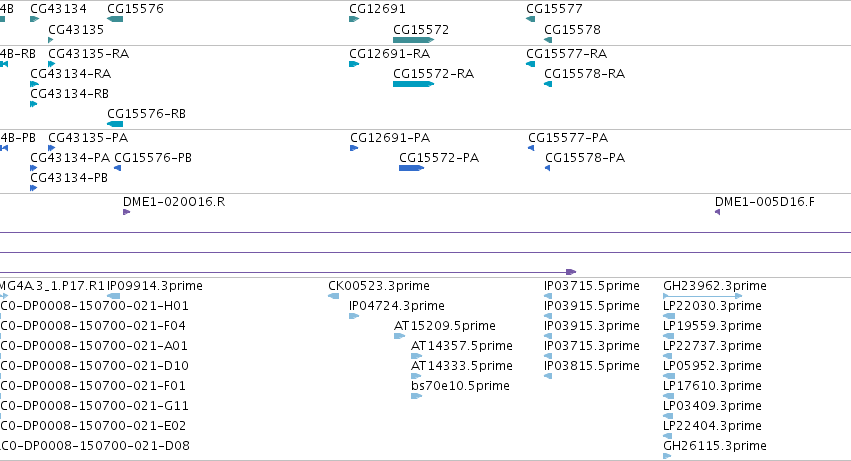Select the AT15209.5prime EST label
The height and width of the screenshot is (461, 851).
coord(444,326)
